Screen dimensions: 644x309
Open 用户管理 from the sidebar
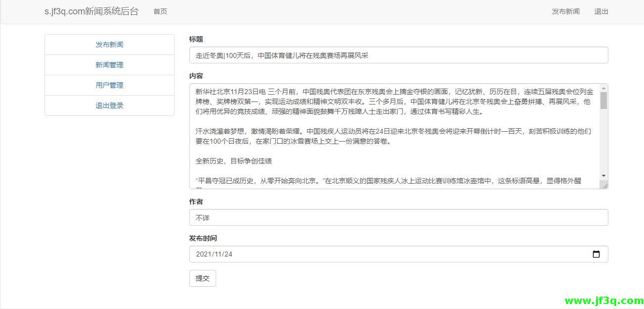(x=109, y=85)
